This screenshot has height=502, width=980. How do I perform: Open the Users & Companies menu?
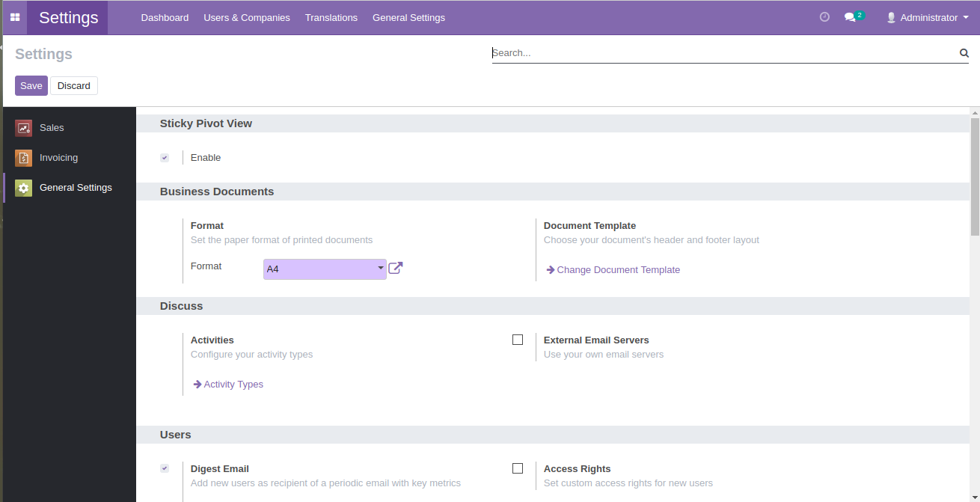click(x=246, y=17)
